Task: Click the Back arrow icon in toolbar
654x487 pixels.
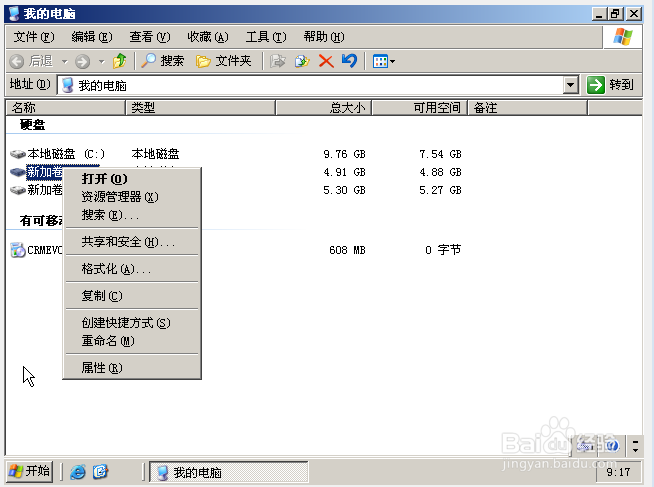Action: [x=17, y=61]
